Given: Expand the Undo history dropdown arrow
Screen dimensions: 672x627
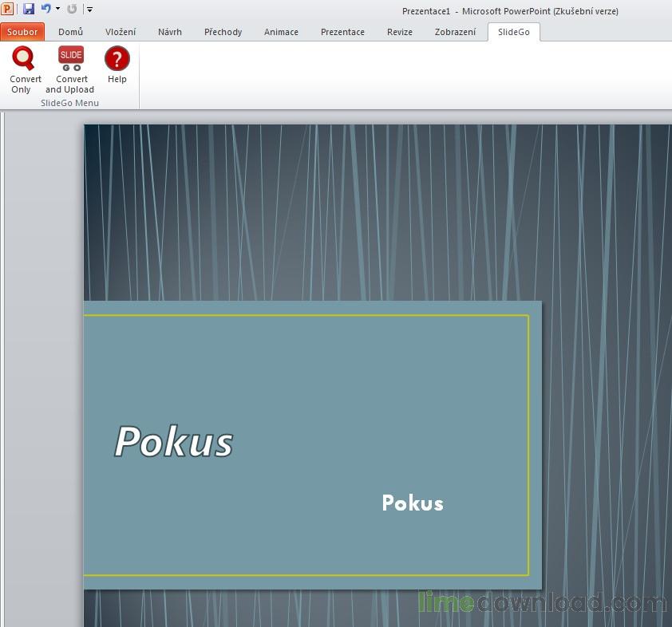Looking at the screenshot, I should pyautogui.click(x=57, y=9).
